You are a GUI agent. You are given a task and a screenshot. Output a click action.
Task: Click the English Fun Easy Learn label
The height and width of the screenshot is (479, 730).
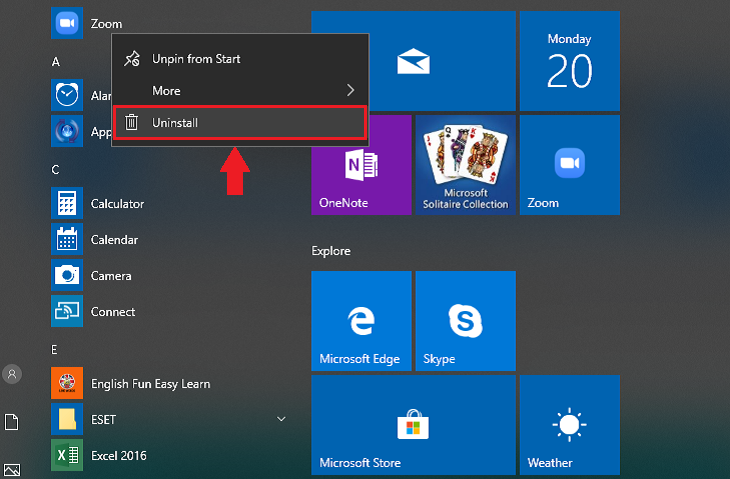click(150, 384)
